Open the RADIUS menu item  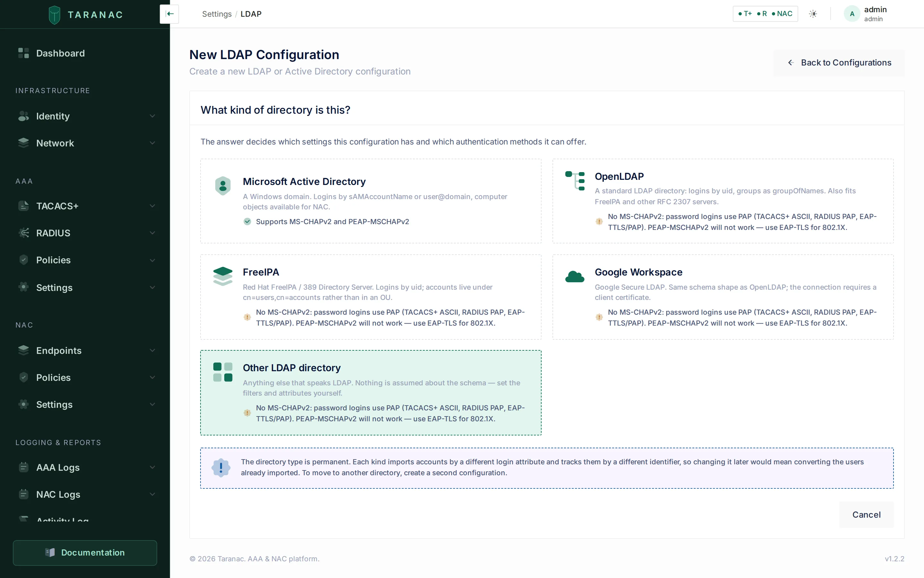point(85,233)
